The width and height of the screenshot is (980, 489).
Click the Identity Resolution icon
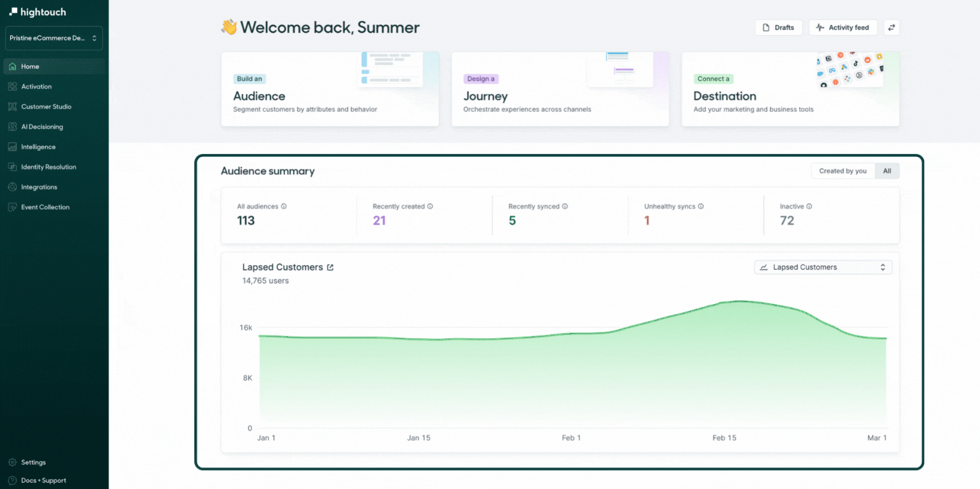coord(12,167)
